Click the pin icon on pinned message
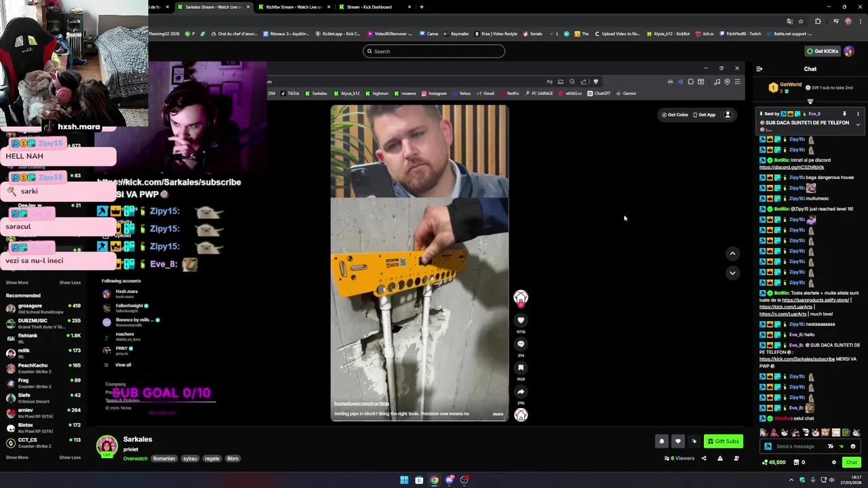 [844, 114]
